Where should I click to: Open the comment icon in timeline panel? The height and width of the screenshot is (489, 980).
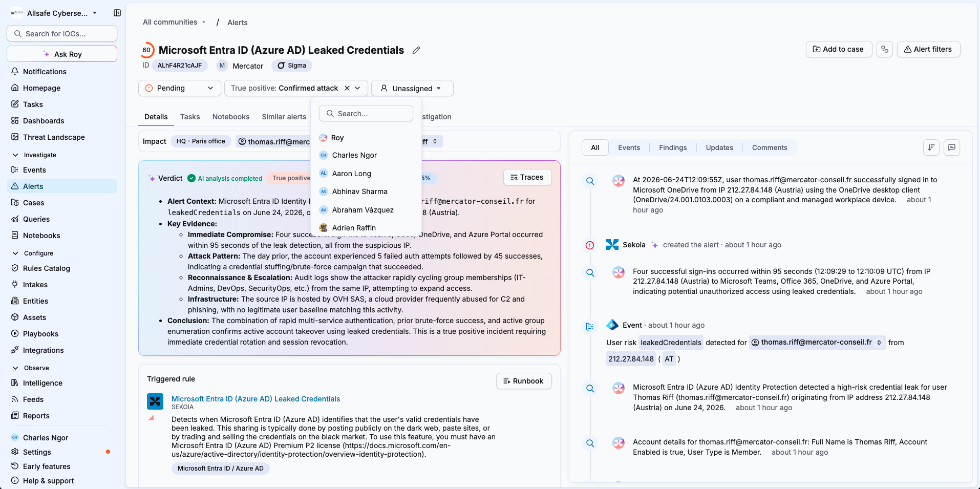[x=952, y=147]
